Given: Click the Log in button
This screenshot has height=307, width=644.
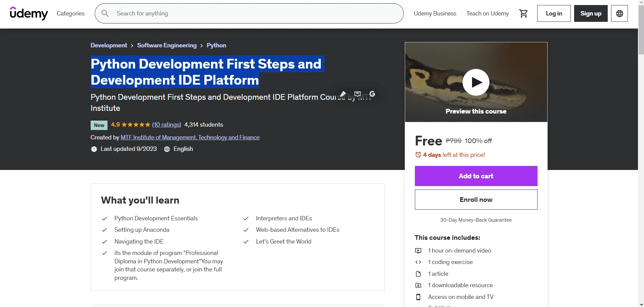Looking at the screenshot, I should point(554,13).
